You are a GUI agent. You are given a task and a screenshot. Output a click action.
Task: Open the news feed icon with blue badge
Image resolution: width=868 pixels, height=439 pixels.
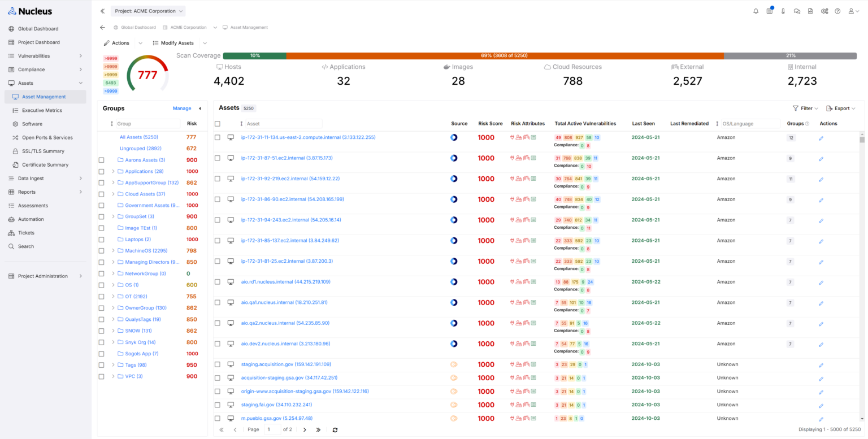click(x=769, y=11)
